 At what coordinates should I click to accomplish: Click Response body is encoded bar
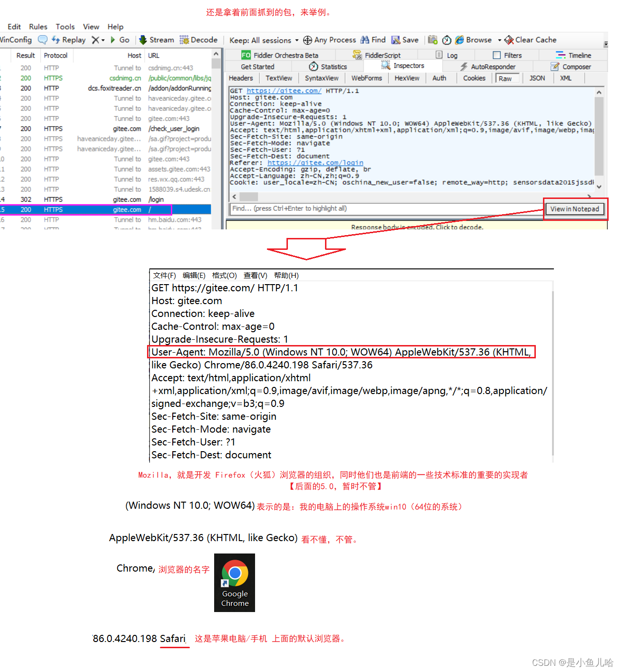(x=417, y=226)
